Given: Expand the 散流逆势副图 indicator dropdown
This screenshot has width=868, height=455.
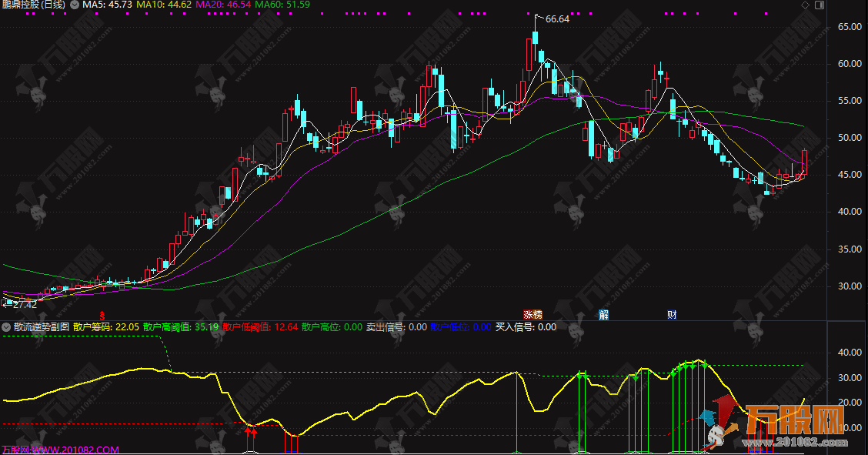Looking at the screenshot, I should tap(7, 326).
